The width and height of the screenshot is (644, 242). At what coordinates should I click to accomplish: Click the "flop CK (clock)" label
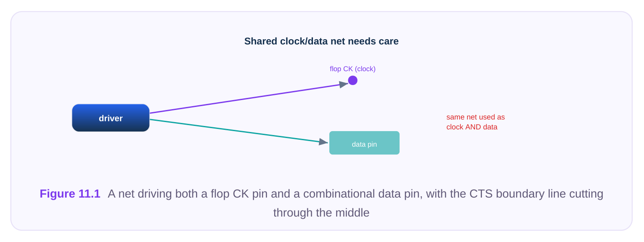point(353,69)
